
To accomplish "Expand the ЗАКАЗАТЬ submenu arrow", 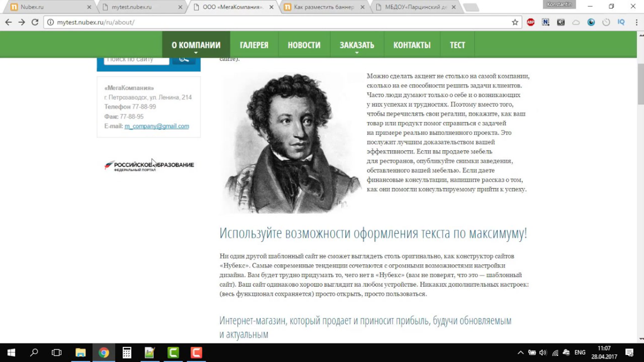I will coord(357,53).
